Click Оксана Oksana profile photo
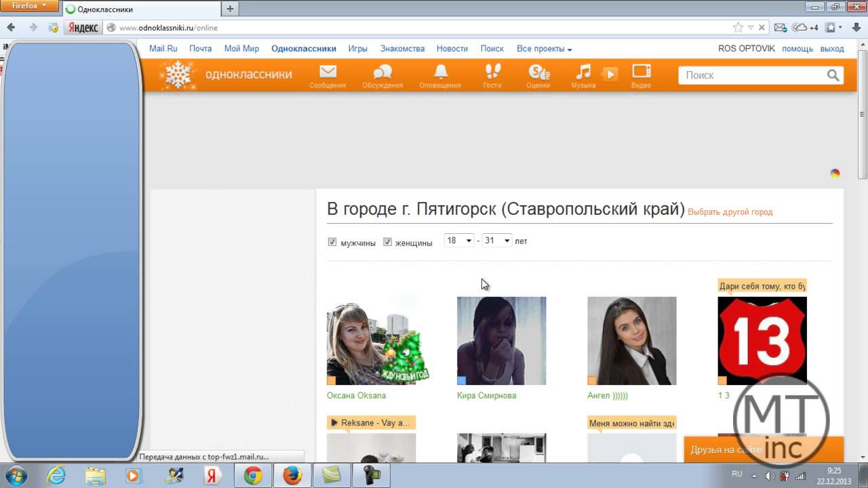Viewport: 868px width, 488px height. 371,340
